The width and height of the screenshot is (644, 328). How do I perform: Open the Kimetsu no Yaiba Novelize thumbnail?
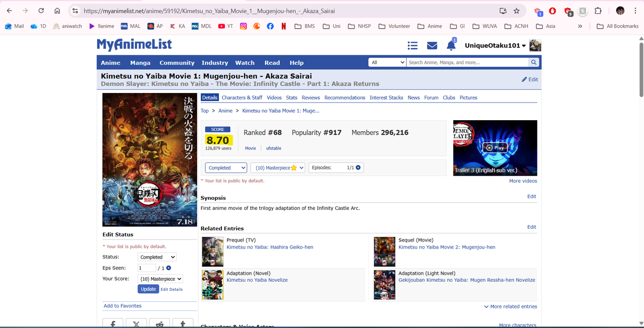pyautogui.click(x=212, y=284)
